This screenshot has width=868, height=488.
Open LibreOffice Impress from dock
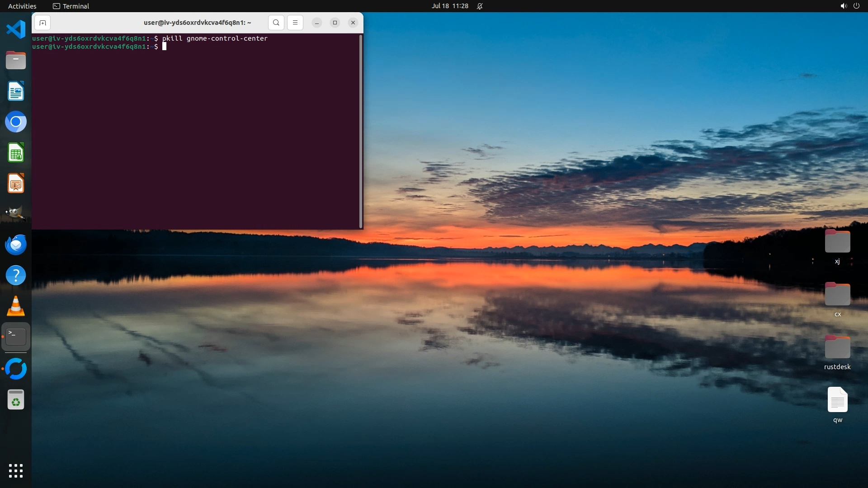coord(16,183)
